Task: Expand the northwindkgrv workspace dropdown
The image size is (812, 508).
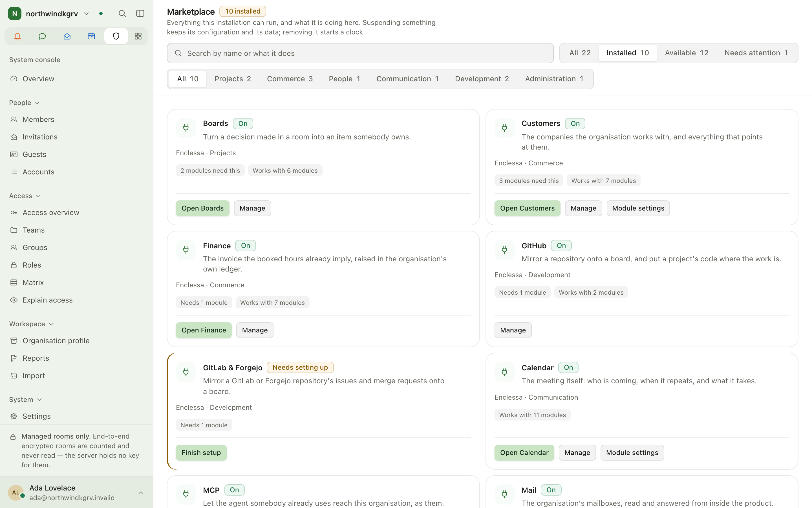Action: pyautogui.click(x=86, y=14)
